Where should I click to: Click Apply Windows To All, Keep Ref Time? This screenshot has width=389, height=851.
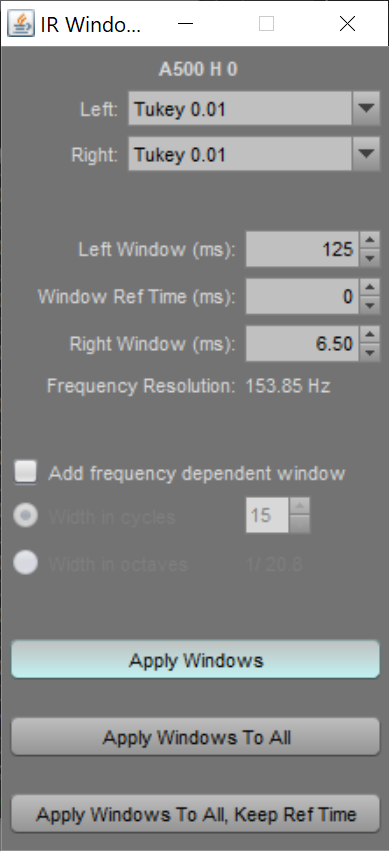195,814
